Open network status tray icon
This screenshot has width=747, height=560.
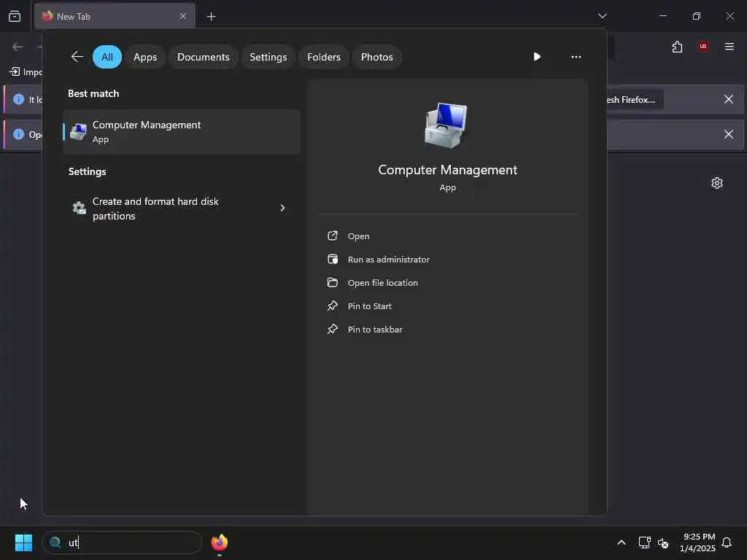645,542
